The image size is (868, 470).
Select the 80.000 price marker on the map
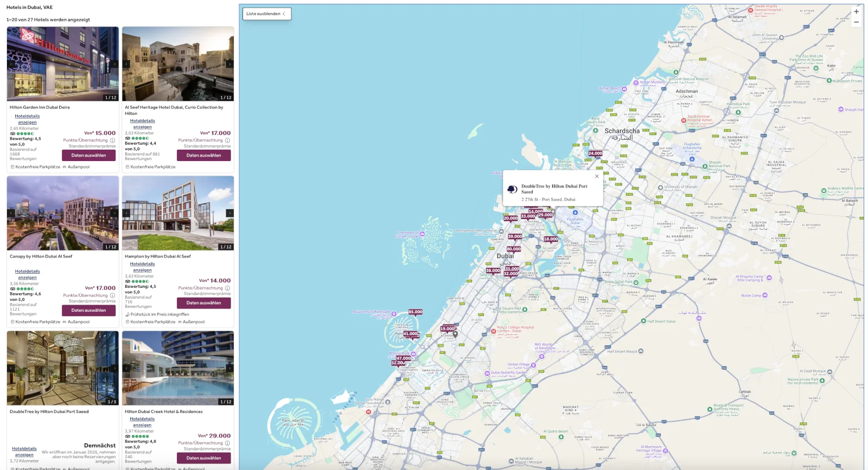pyautogui.click(x=513, y=249)
